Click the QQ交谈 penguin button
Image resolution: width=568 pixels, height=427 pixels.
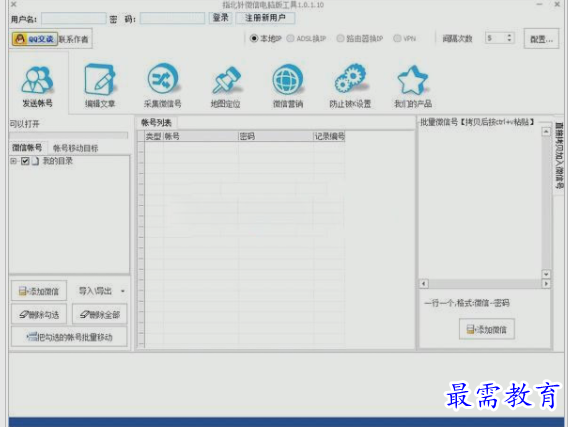[35, 39]
